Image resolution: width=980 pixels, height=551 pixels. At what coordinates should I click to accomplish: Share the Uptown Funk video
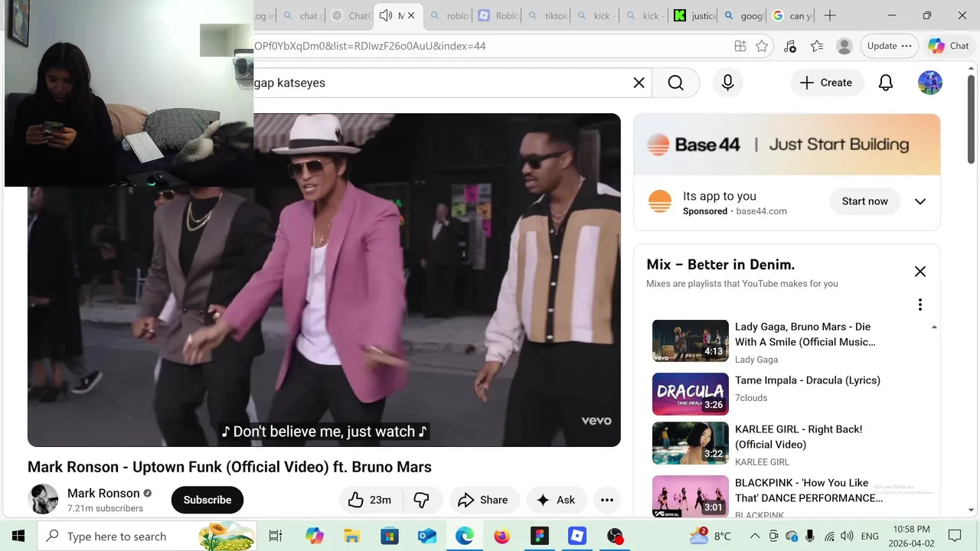pos(483,500)
